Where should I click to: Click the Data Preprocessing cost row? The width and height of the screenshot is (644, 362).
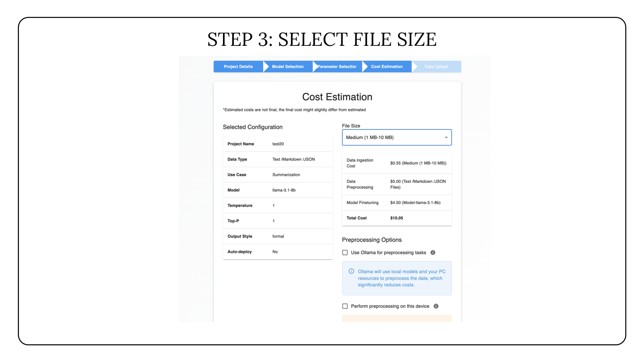pos(396,184)
